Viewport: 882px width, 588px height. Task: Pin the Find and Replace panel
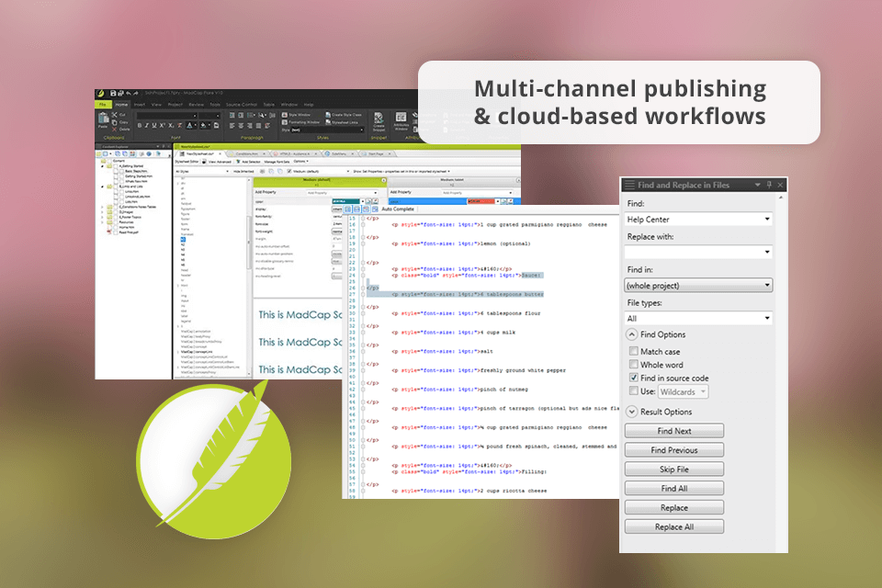[x=769, y=185]
